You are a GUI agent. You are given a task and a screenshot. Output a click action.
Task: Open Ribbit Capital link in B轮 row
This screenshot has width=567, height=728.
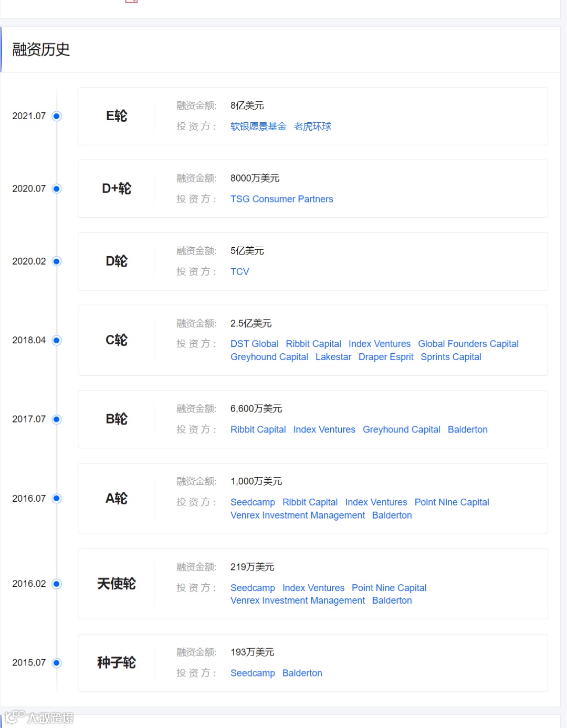[258, 429]
